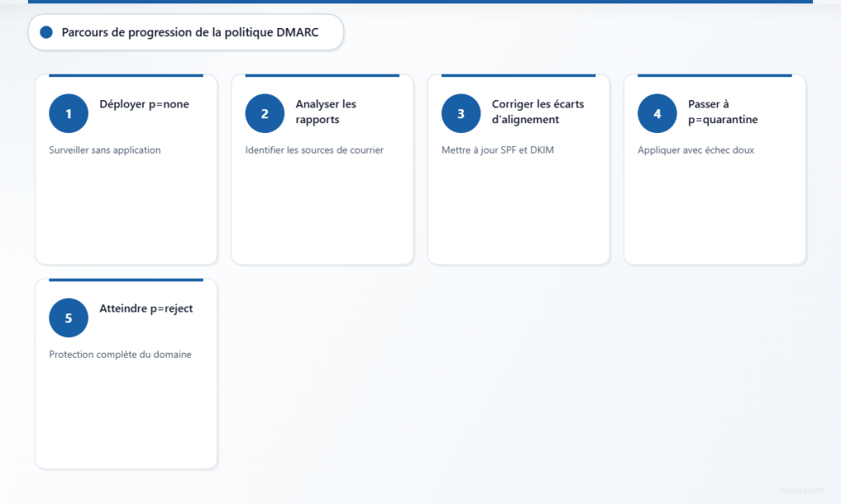Click the 'Corriger les écarts d'alignement' title

tap(538, 112)
